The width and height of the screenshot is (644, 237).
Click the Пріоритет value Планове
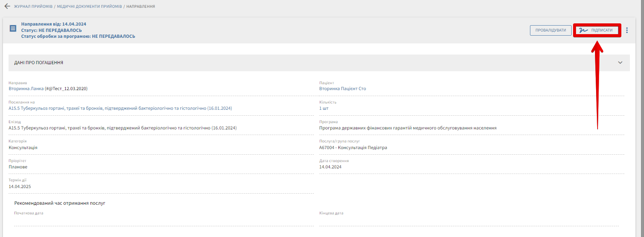coord(18,167)
